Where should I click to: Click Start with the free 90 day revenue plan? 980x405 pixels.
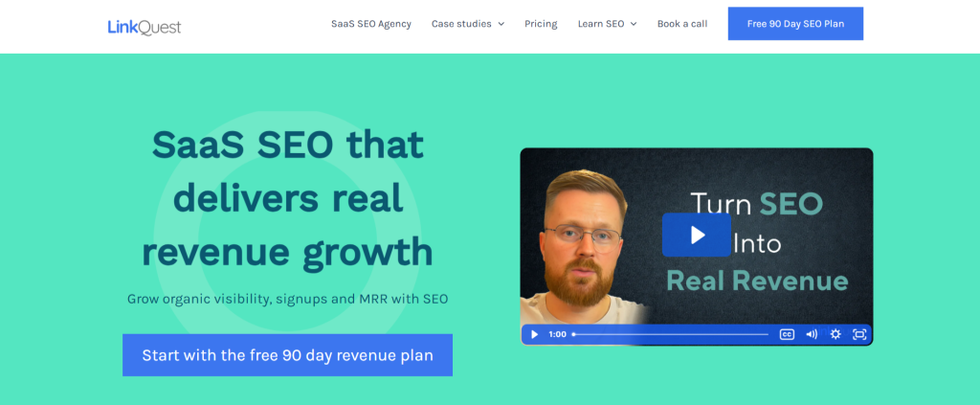point(287,355)
